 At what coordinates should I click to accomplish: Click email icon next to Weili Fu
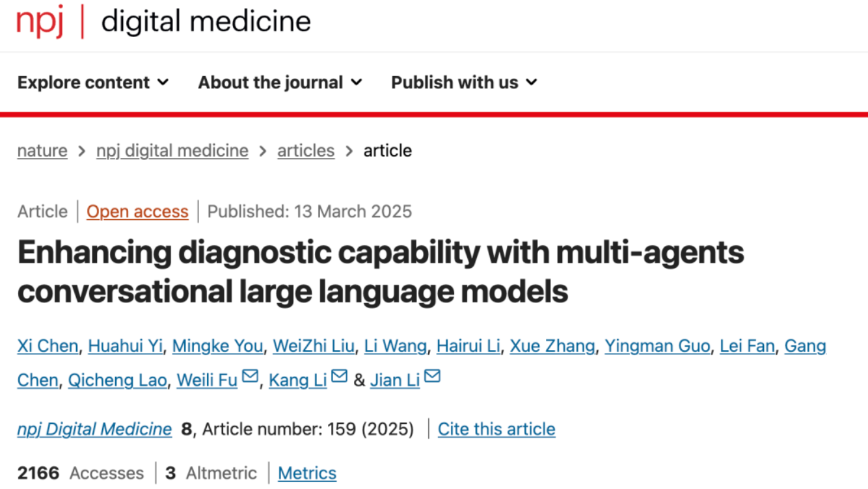pyautogui.click(x=250, y=377)
